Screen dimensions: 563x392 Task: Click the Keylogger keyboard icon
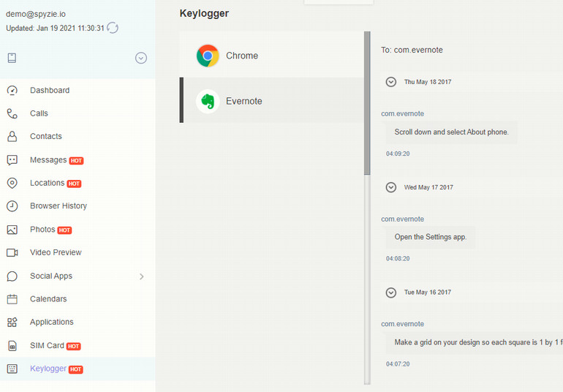click(12, 369)
